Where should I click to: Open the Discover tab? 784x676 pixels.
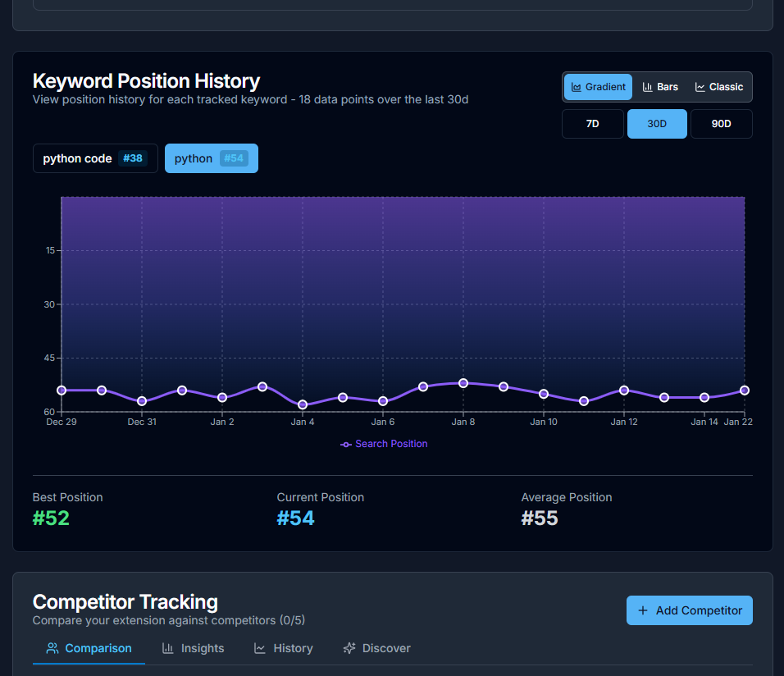coord(376,648)
